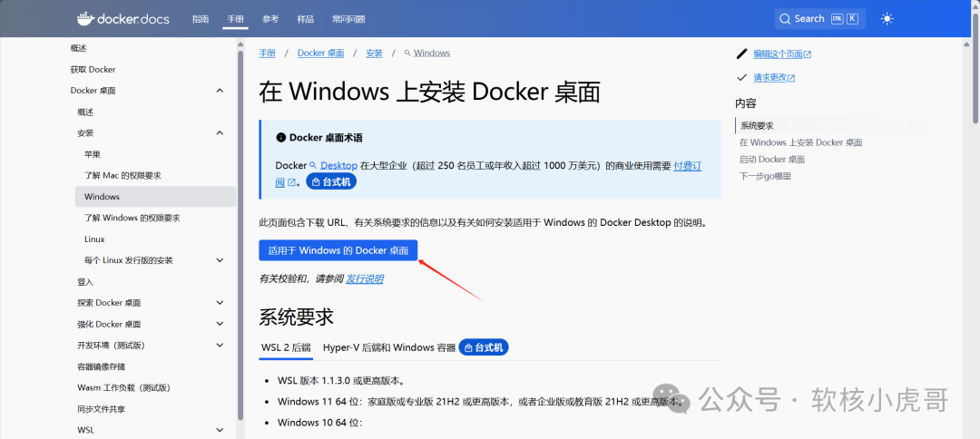Viewport: 980px width, 439px height.
Task: Open 常问问题 in the top navigation
Action: click(348, 19)
